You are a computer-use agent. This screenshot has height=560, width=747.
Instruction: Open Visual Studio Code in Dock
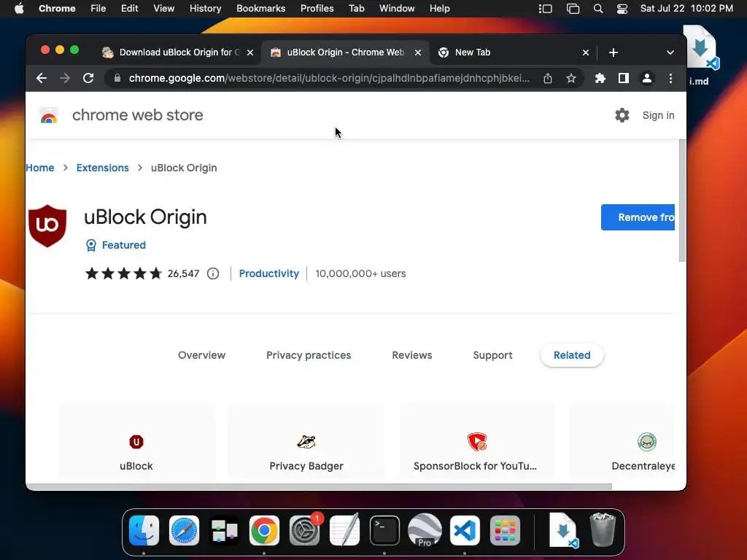click(465, 531)
